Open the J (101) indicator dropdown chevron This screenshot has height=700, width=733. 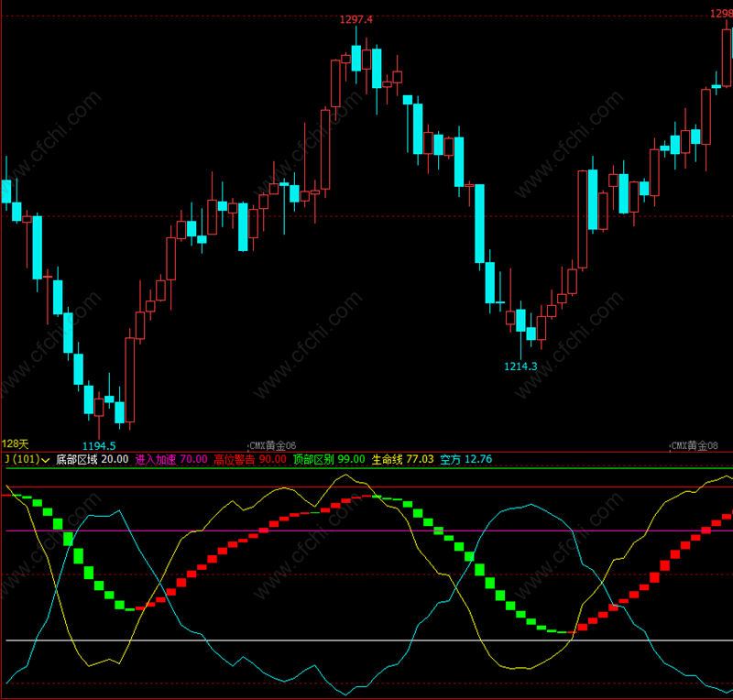[x=45, y=460]
